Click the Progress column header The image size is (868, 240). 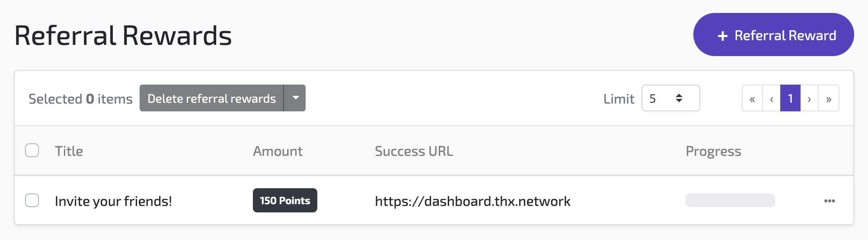[x=713, y=152]
